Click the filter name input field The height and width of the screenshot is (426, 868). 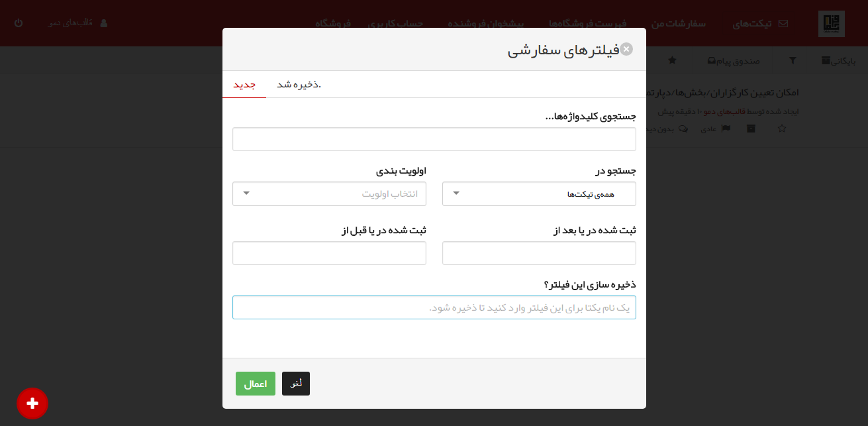[434, 307]
